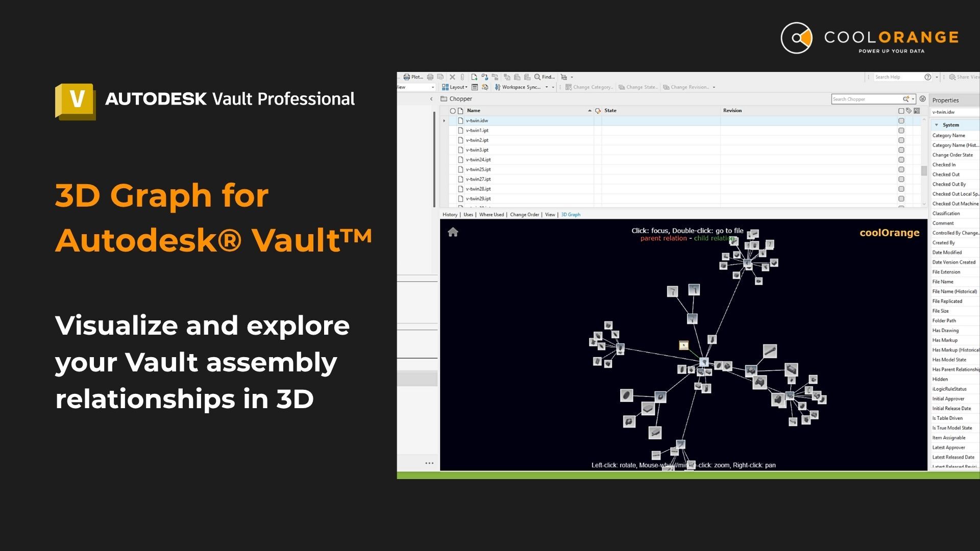Image resolution: width=980 pixels, height=551 pixels.
Task: Click the home icon in 3D Graph
Action: click(x=453, y=233)
